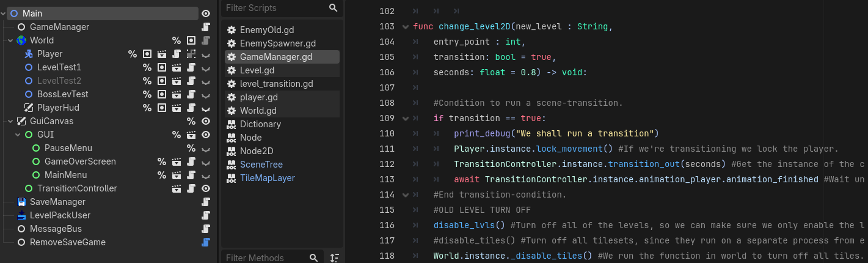Click the unique name percent icon on PauseMenu
Viewport: 868px width, 263px height.
191,148
